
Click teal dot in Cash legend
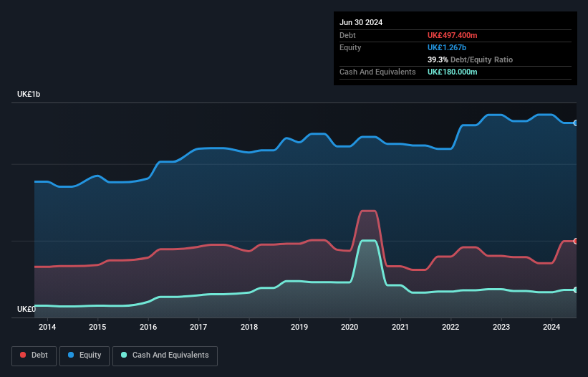124,355
